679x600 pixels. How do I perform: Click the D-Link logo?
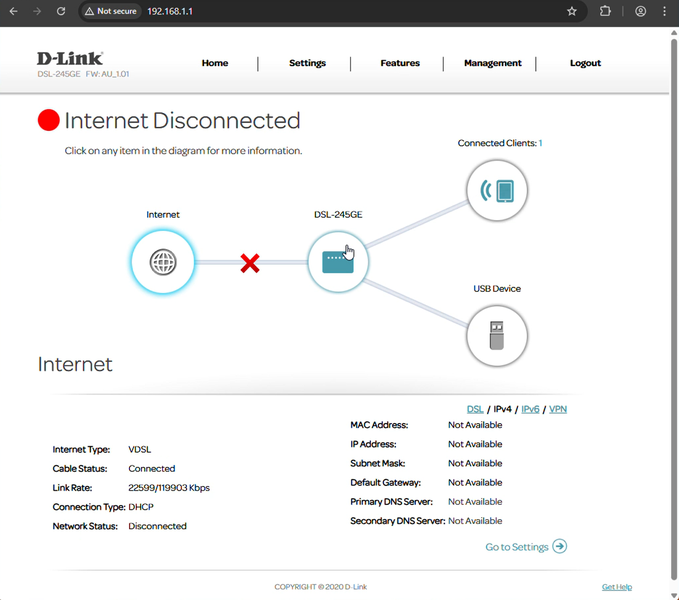tap(69, 59)
